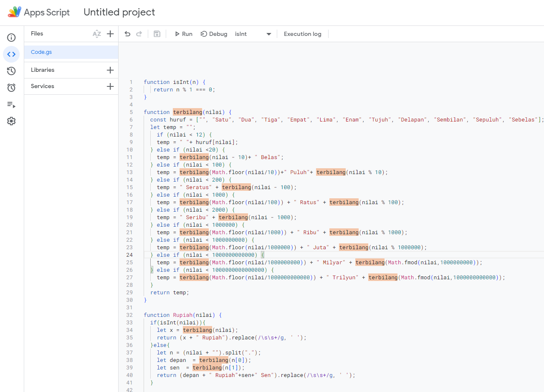Add a service with plus button
Image resolution: width=544 pixels, height=392 pixels.
click(x=110, y=86)
